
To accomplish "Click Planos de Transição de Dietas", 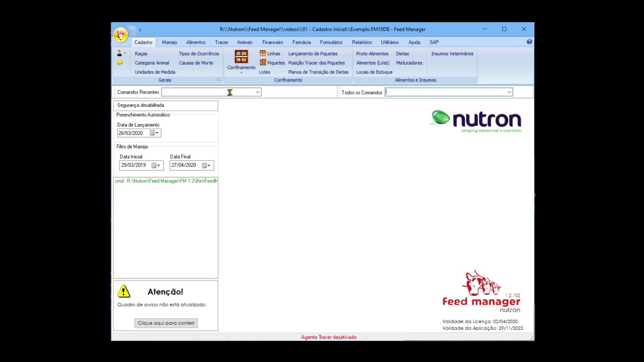I will [x=318, y=72].
